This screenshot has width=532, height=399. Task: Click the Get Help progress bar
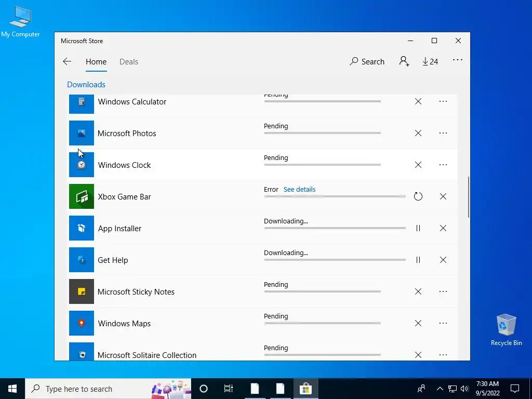click(335, 260)
